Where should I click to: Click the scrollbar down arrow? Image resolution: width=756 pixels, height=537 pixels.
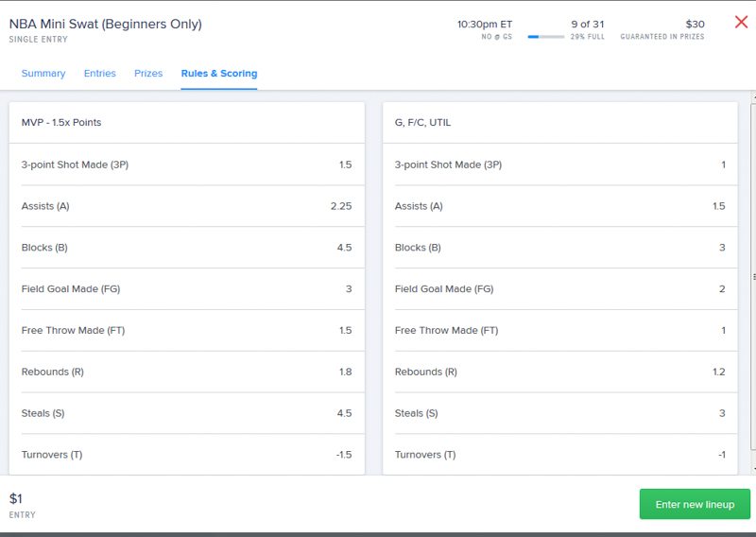point(753,469)
